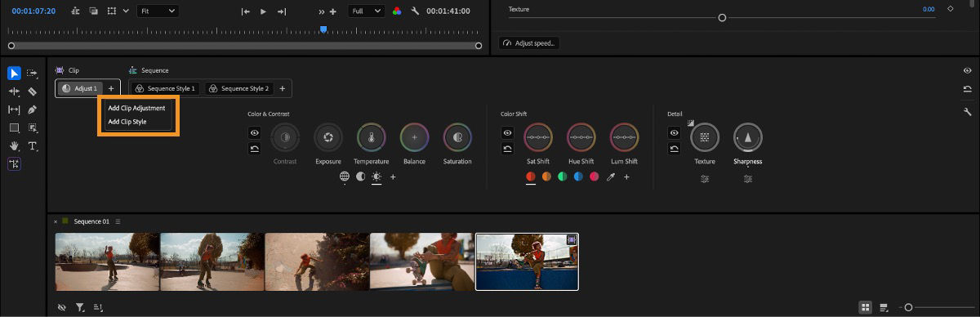This screenshot has height=317, width=980.
Task: Click the Saturation dial
Action: (457, 137)
